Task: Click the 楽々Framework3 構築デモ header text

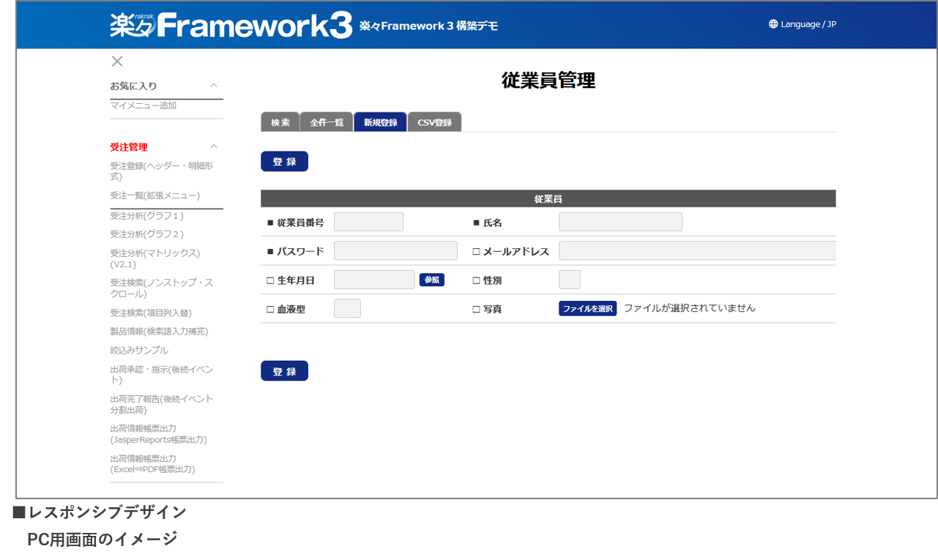Action: point(428,26)
